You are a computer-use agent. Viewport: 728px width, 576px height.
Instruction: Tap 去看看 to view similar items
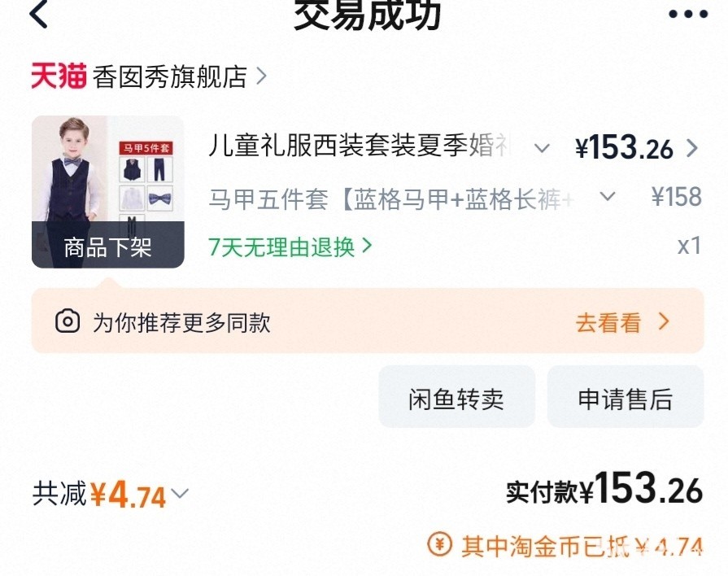point(608,322)
